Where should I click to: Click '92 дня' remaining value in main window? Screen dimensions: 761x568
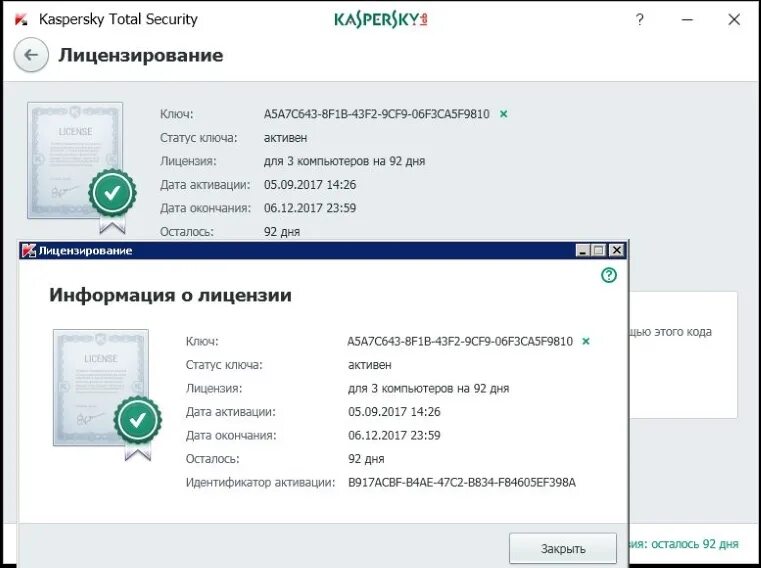point(282,232)
